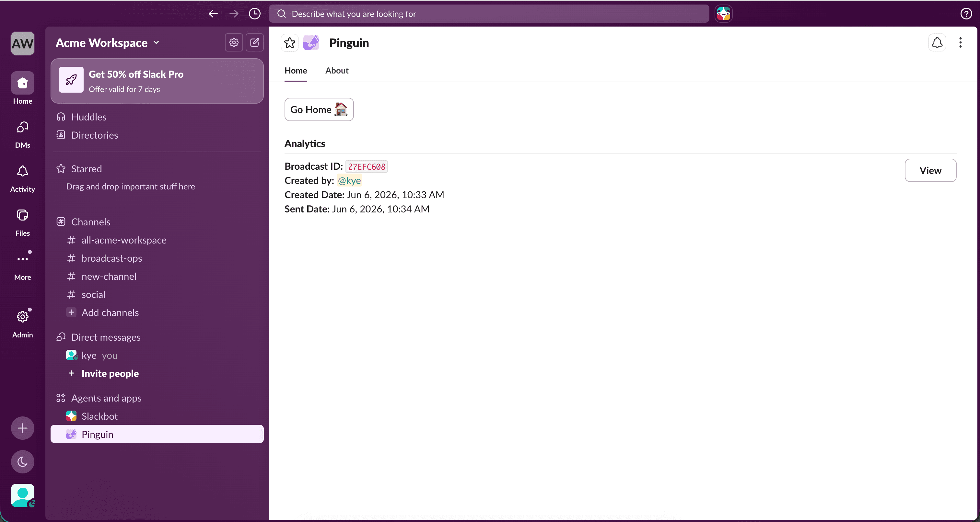980x522 pixels.
Task: Click the Analytics heading
Action: [305, 144]
